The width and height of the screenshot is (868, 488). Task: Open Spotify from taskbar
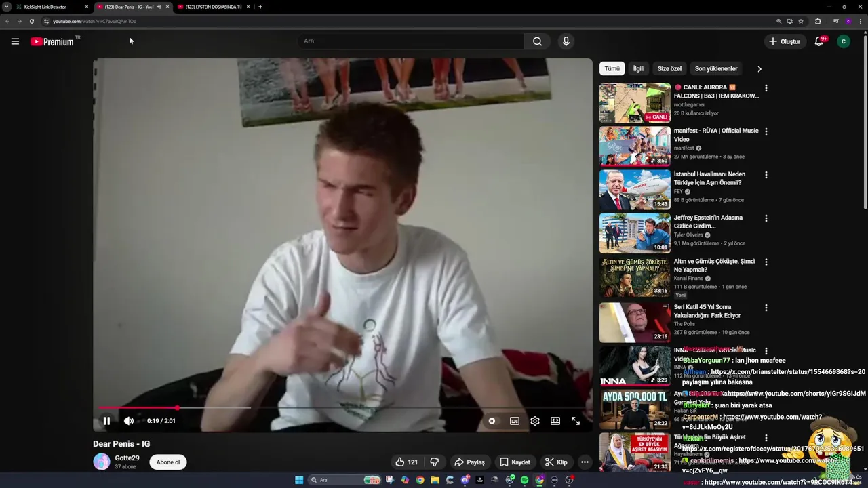(x=524, y=480)
